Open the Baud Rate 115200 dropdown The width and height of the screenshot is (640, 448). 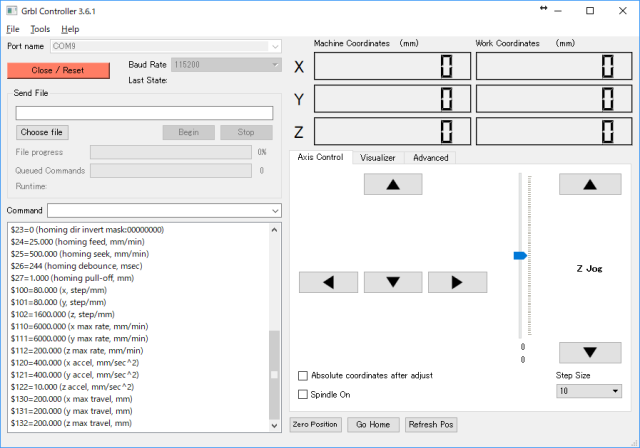pos(227,65)
